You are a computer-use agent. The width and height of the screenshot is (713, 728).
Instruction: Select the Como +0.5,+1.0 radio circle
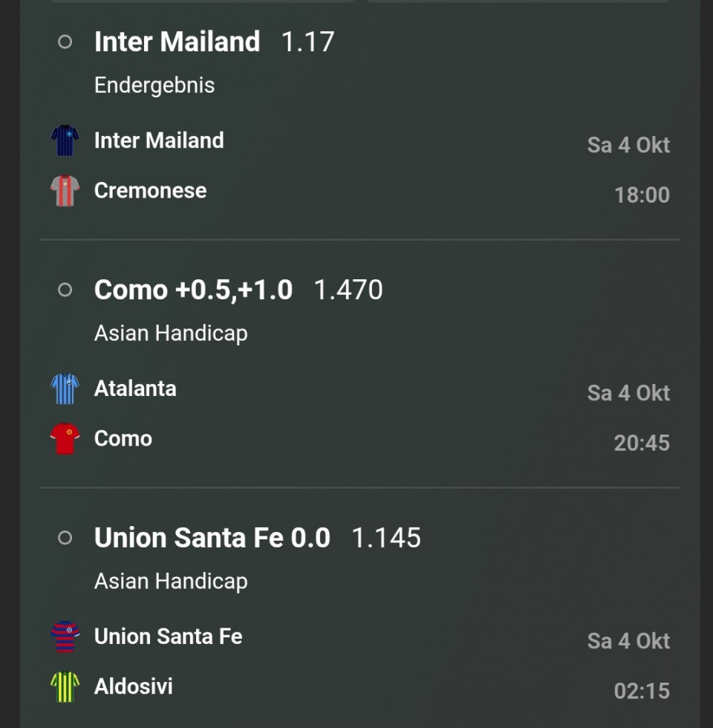pyautogui.click(x=65, y=290)
